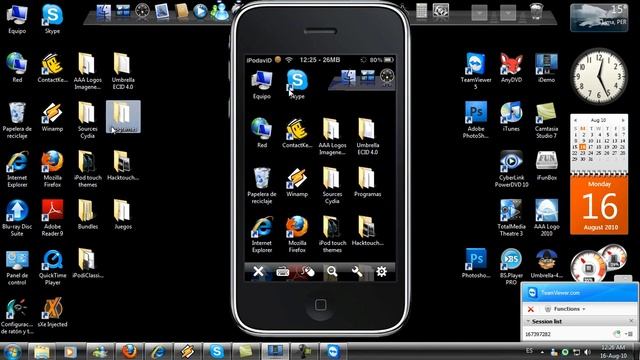Tap magnifier zoom icon in iPhone toolbar

click(332, 271)
